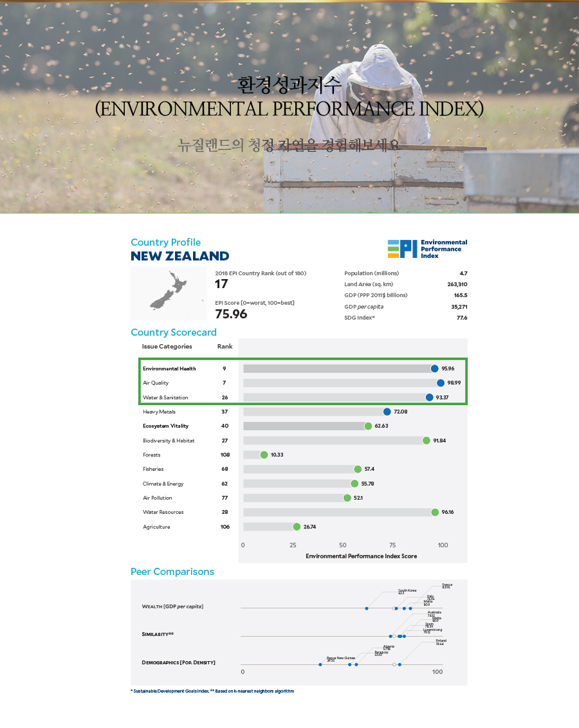
Task: Select the Environmental Health 95.96 blue dot
Action: pyautogui.click(x=435, y=369)
